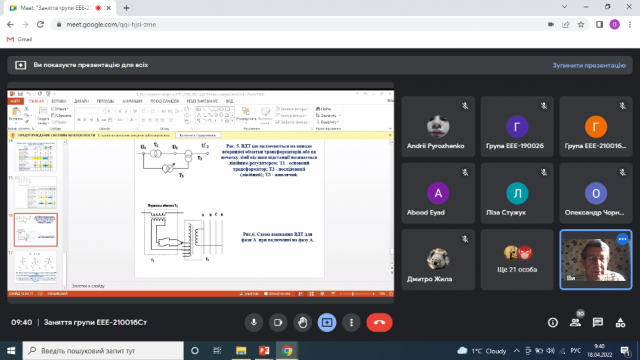Reload the Meet page
This screenshot has height=360, width=640.
pos(40,24)
